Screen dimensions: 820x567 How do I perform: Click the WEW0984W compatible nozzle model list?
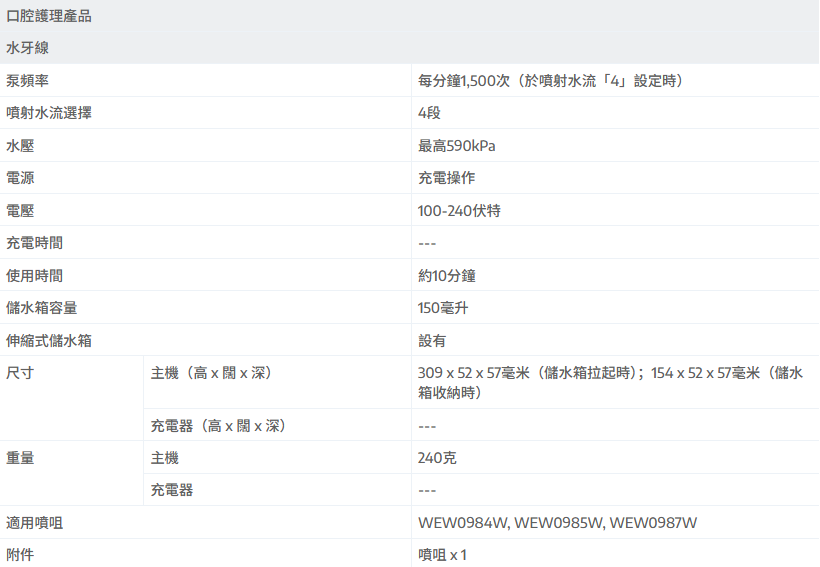coord(557,523)
